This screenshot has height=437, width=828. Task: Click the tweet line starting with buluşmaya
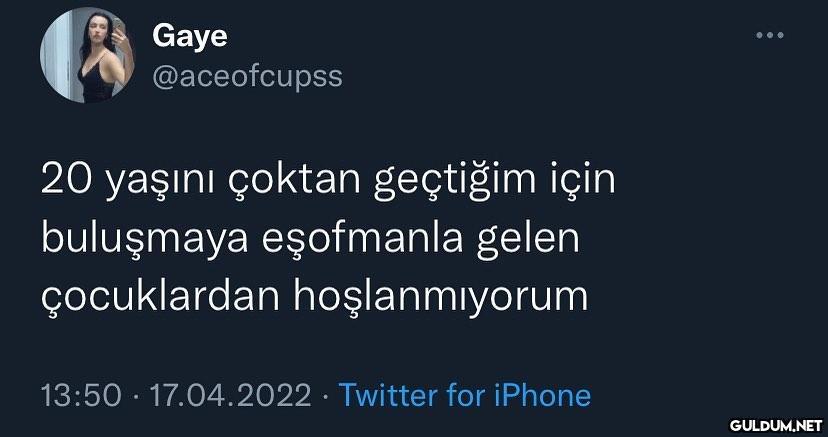point(310,240)
